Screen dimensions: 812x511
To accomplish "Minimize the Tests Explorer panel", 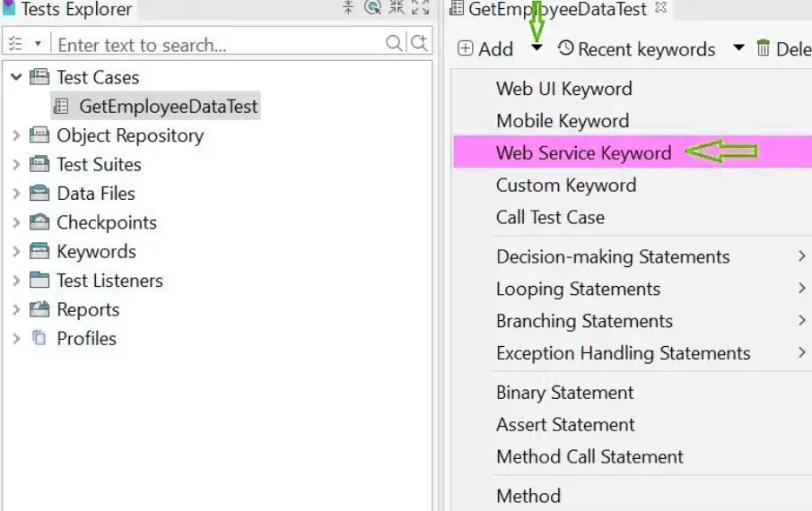I will [x=396, y=9].
